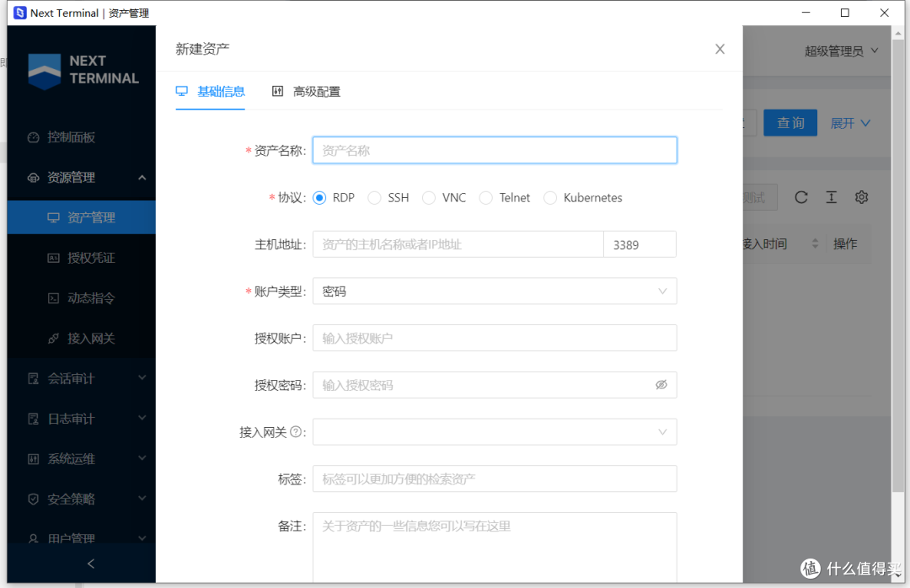
Task: Select 资产管理 in the sidebar
Action: (x=81, y=217)
